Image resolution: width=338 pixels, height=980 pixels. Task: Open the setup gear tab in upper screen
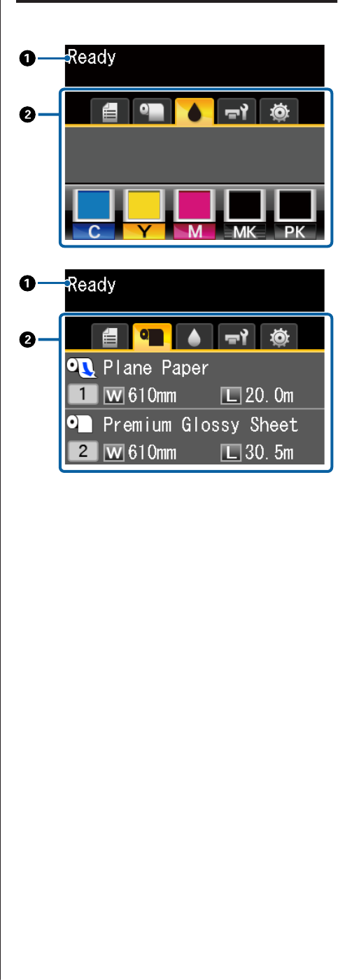(x=279, y=111)
